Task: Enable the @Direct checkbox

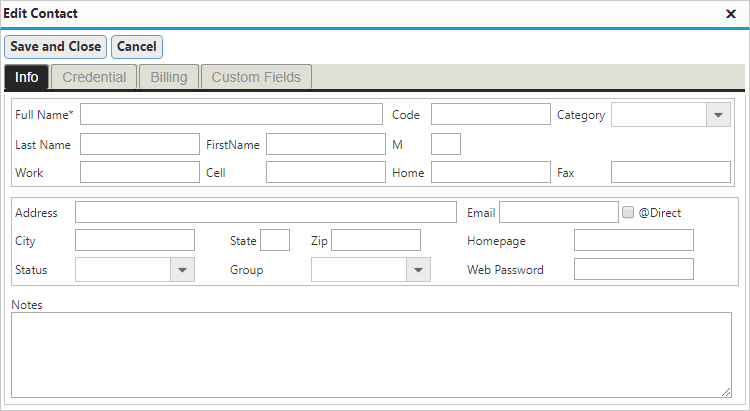Action: click(x=628, y=212)
